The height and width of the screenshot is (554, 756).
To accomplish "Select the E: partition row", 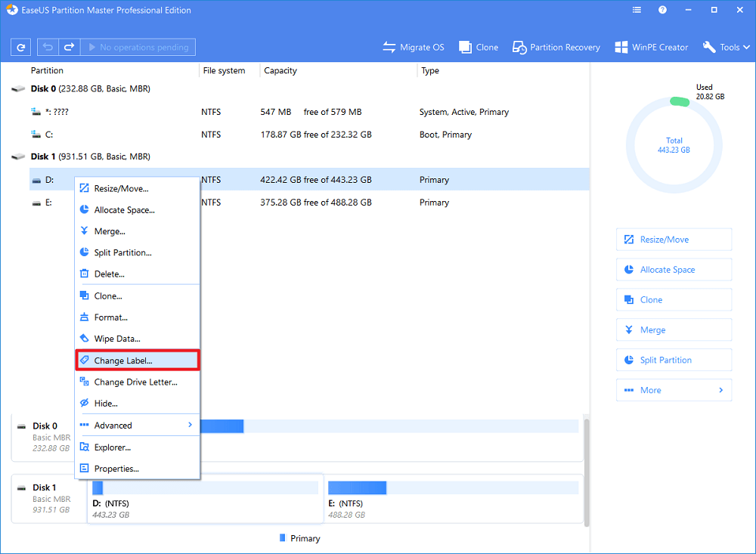I will [308, 203].
